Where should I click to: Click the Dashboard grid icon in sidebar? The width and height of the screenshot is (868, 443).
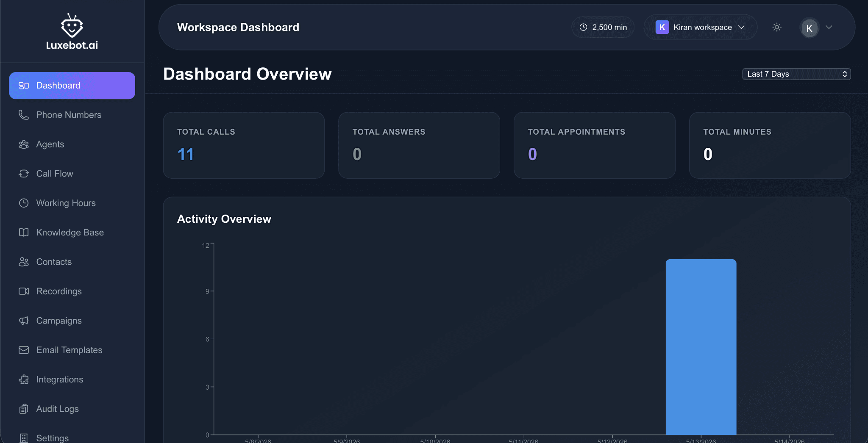tap(24, 86)
